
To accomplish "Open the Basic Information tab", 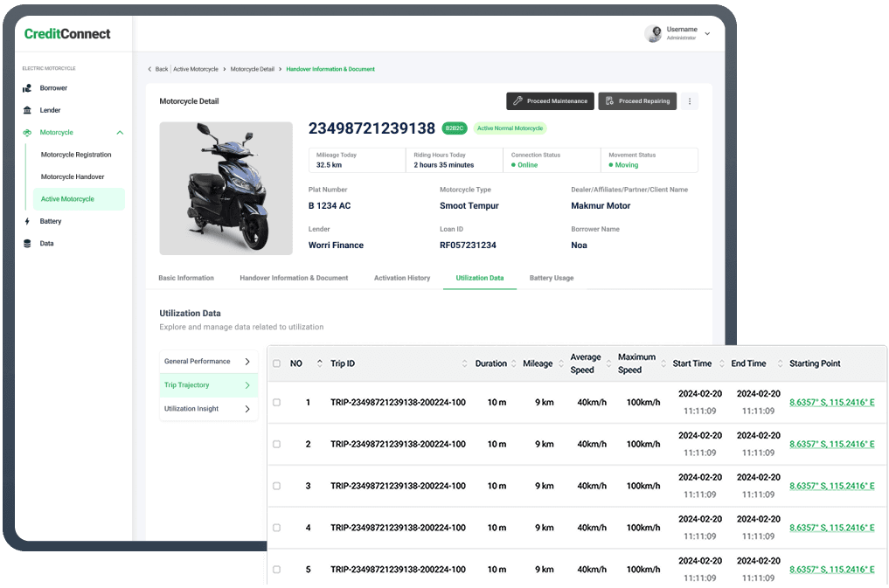I will (186, 278).
